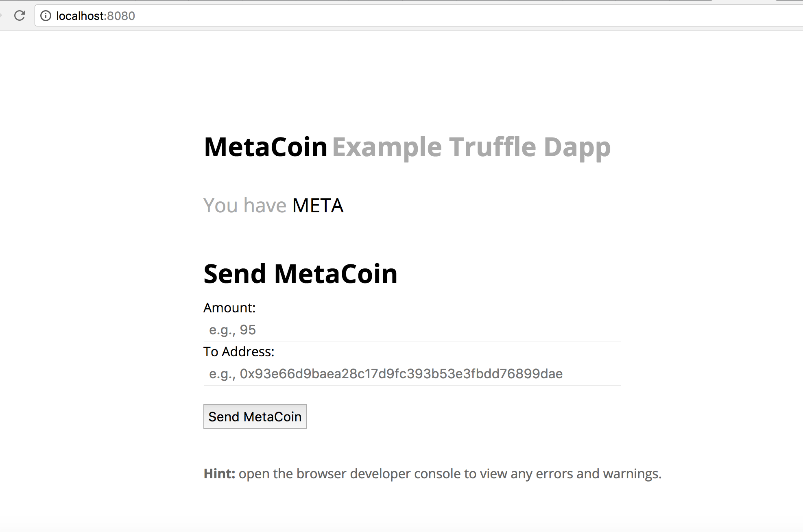Image resolution: width=803 pixels, height=532 pixels.
Task: Click the black MetaCoin page title
Action: click(266, 147)
